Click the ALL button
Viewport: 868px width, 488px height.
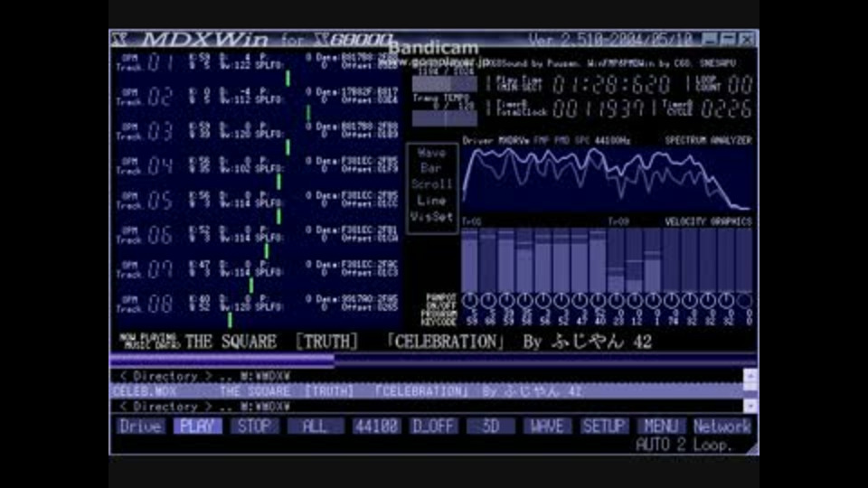tap(315, 426)
